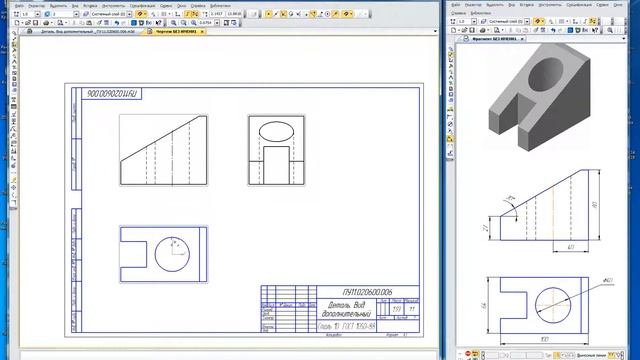Open Спецификация menu in left window
Viewport: 640px width, 360px height.
[142, 6]
